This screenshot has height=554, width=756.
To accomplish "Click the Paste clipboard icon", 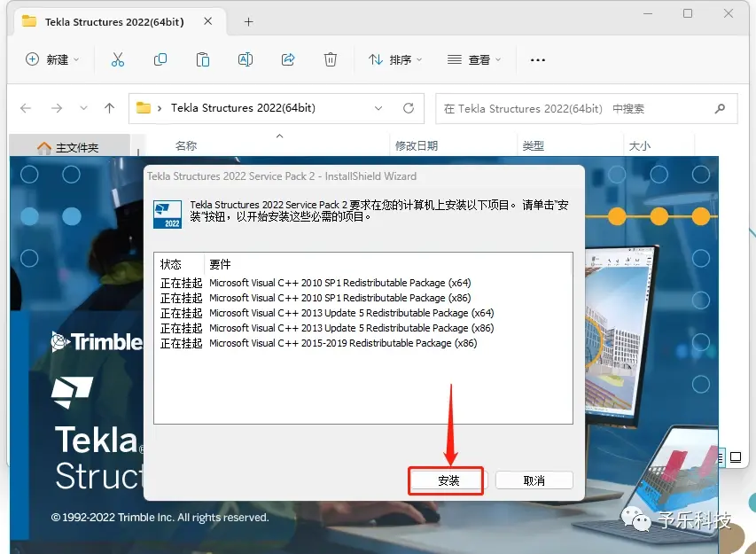I will (203, 59).
